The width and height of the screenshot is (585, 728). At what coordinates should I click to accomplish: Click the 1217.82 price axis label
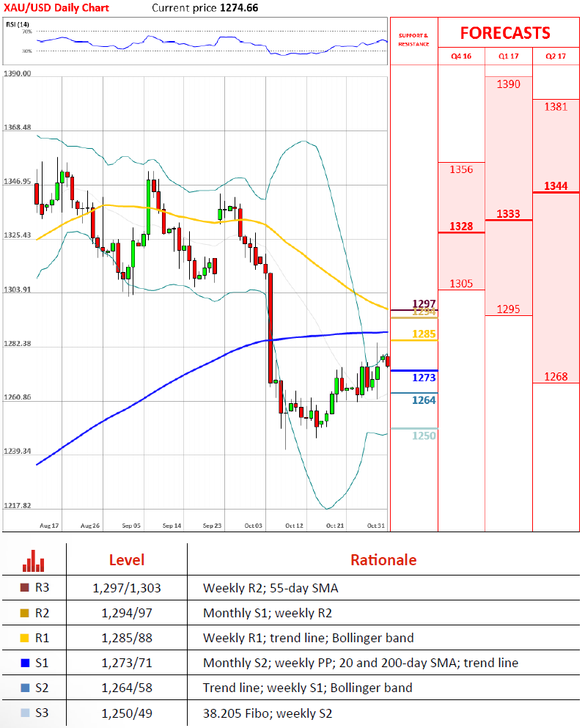pos(17,506)
